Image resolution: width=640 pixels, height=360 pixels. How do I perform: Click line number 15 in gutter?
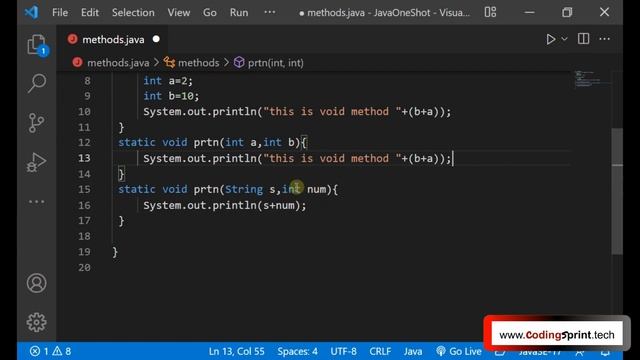coord(84,189)
